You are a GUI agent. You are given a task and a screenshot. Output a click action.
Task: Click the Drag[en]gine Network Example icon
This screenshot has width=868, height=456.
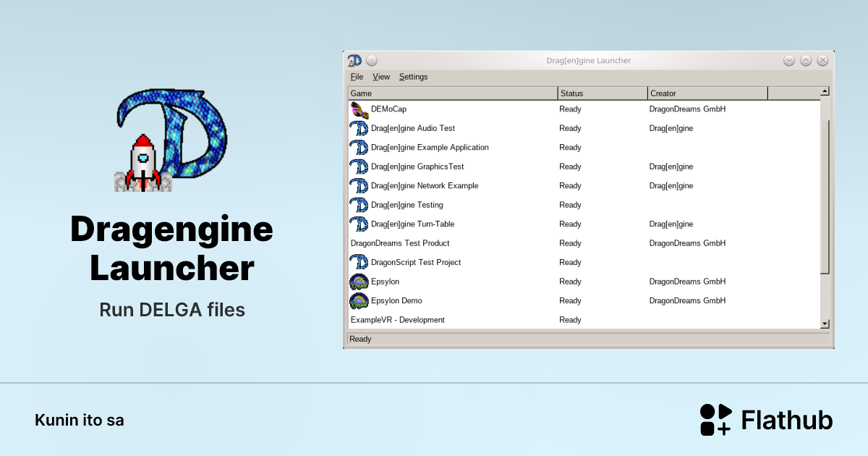pyautogui.click(x=360, y=185)
